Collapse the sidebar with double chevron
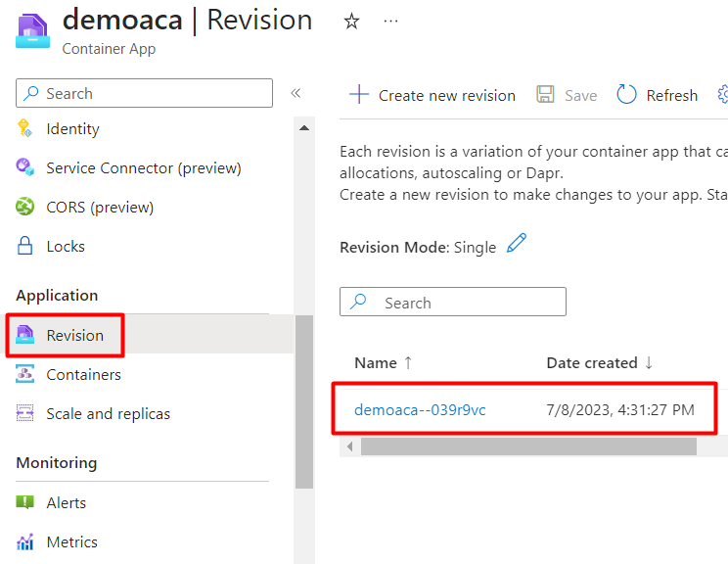Screen dimensions: 728x564 tap(296, 93)
